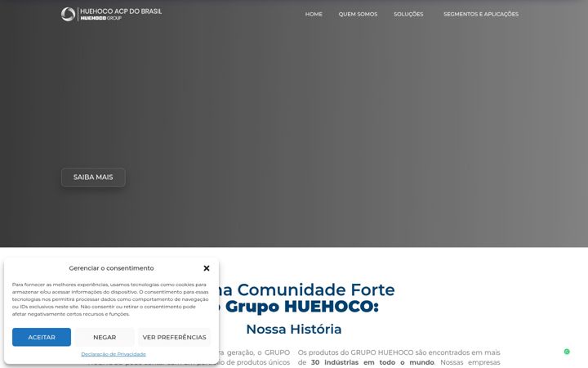Image resolution: width=588 pixels, height=368 pixels.
Task: Open the HOME menu item
Action: (x=314, y=14)
